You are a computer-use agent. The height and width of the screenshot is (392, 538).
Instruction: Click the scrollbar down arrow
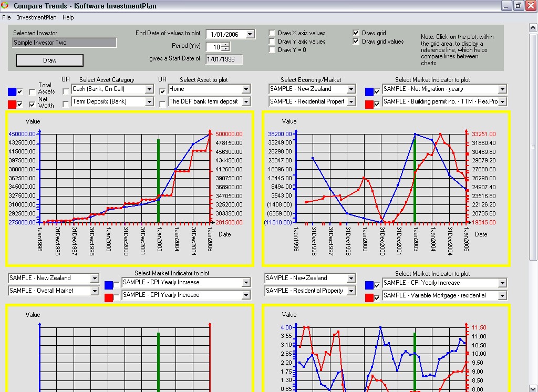coord(533,388)
